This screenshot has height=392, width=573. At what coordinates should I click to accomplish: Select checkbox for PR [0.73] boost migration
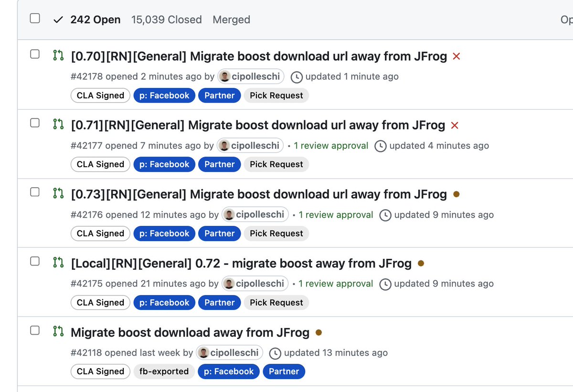[35, 192]
